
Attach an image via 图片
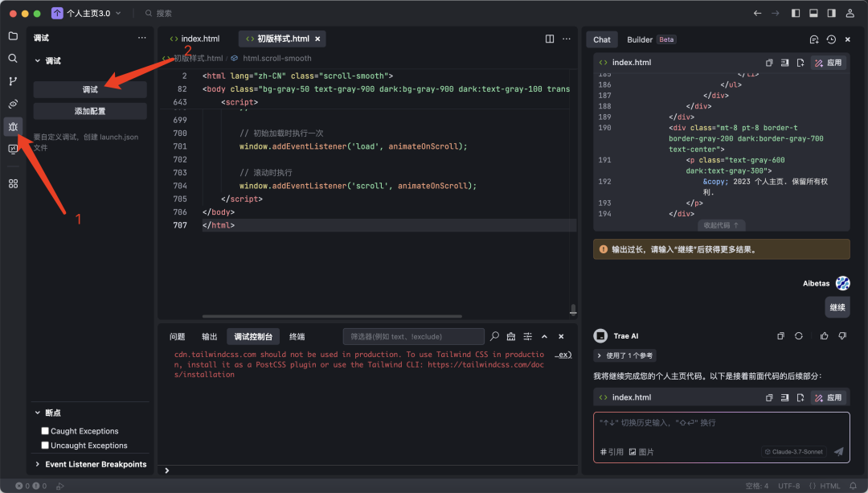(x=641, y=452)
